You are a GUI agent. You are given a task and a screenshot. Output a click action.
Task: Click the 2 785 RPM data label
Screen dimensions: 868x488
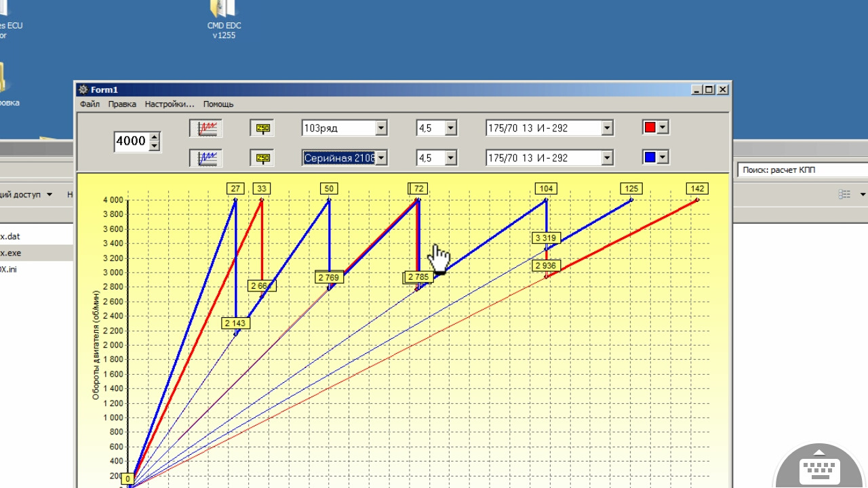420,277
